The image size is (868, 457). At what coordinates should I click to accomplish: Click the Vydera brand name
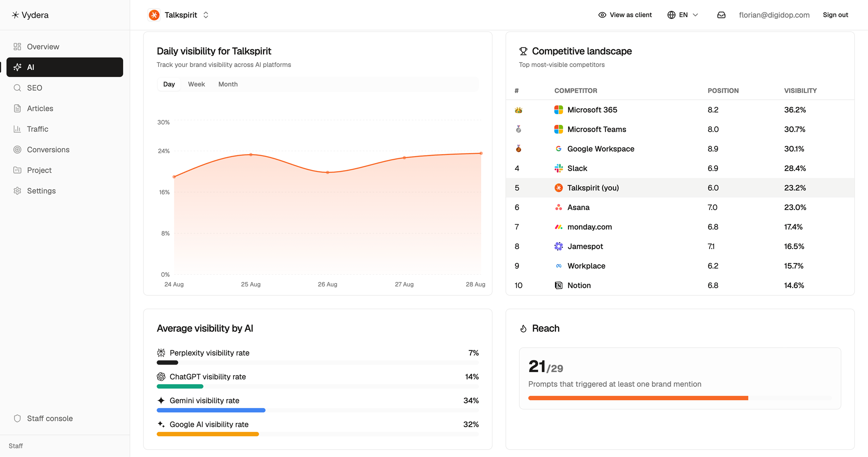pyautogui.click(x=35, y=15)
